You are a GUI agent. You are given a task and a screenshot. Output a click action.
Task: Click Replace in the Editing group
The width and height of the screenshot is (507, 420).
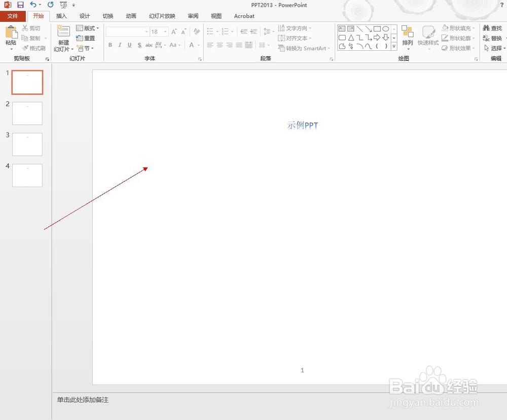[x=492, y=38]
